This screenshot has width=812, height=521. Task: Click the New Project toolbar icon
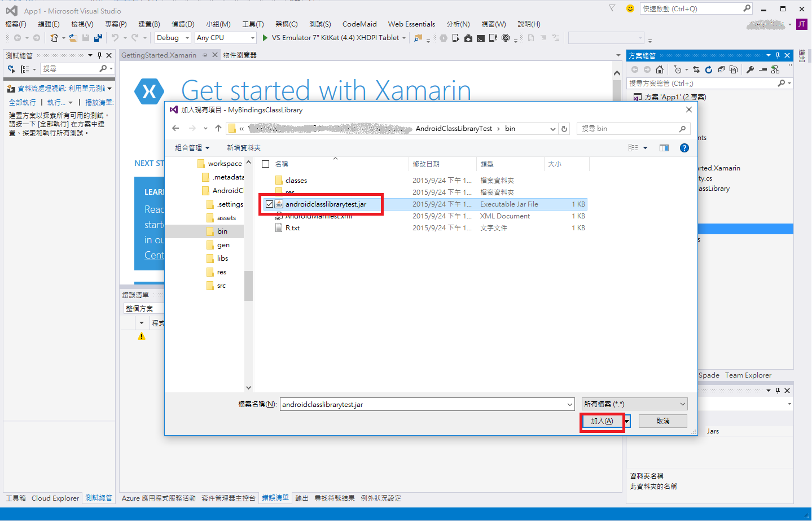54,38
